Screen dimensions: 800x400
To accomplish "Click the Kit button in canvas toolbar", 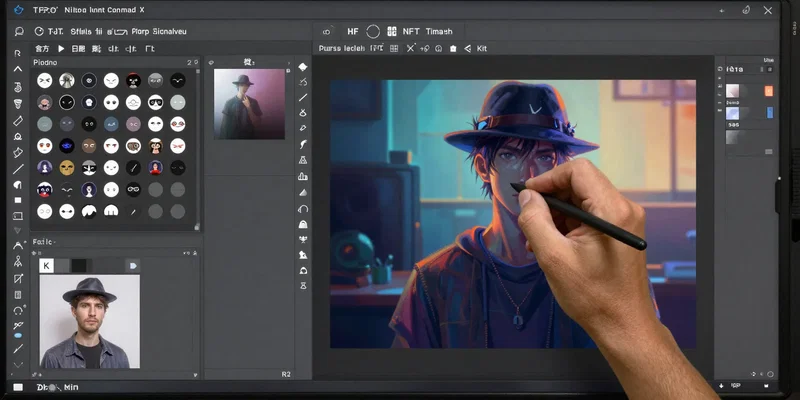I will 482,48.
